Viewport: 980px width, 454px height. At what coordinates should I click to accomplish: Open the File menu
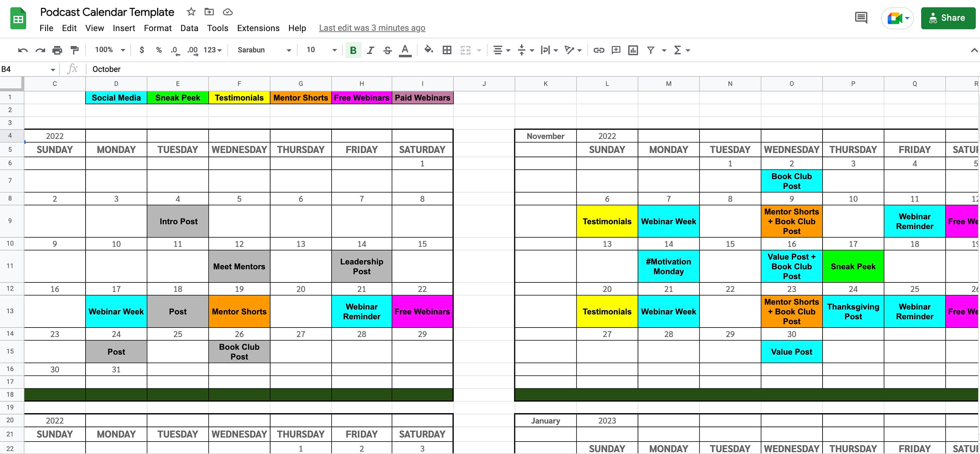(x=46, y=28)
